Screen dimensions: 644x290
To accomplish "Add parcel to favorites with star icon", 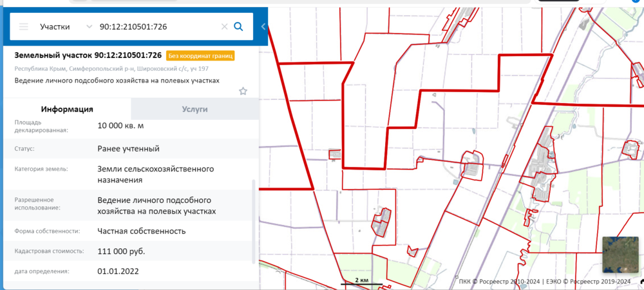I will [x=243, y=91].
